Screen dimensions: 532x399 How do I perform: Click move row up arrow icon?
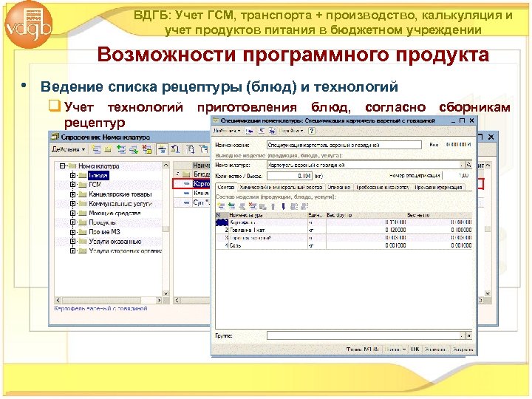pos(273,206)
